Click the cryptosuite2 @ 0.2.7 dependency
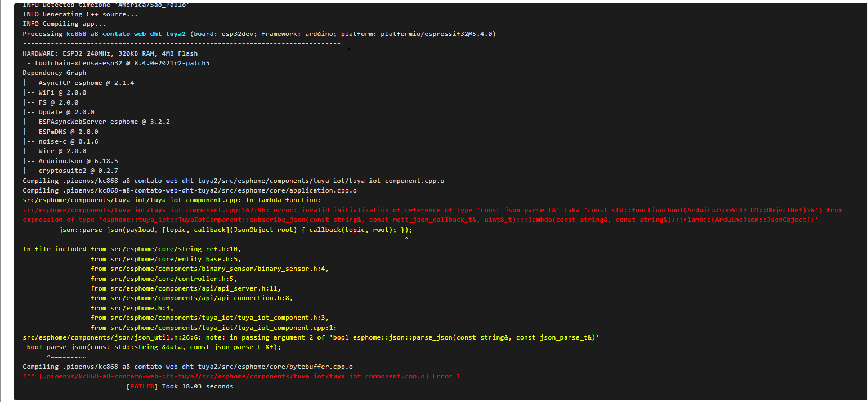The width and height of the screenshot is (868, 402). (x=70, y=171)
